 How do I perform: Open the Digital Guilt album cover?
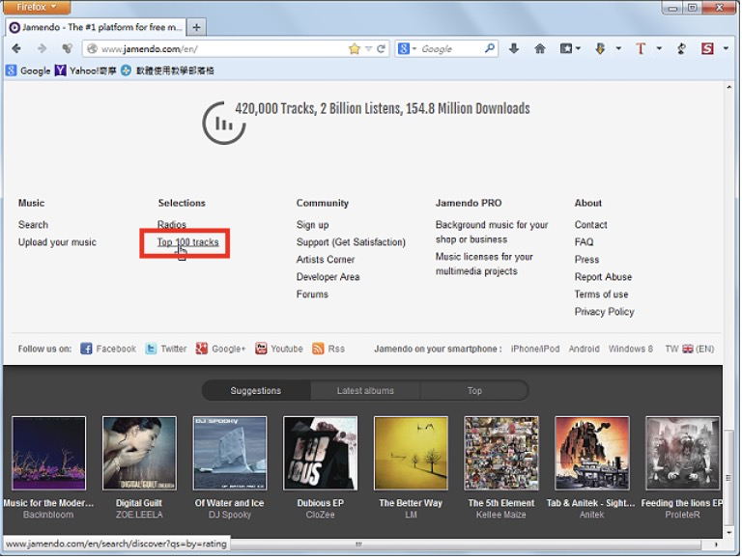(x=139, y=453)
